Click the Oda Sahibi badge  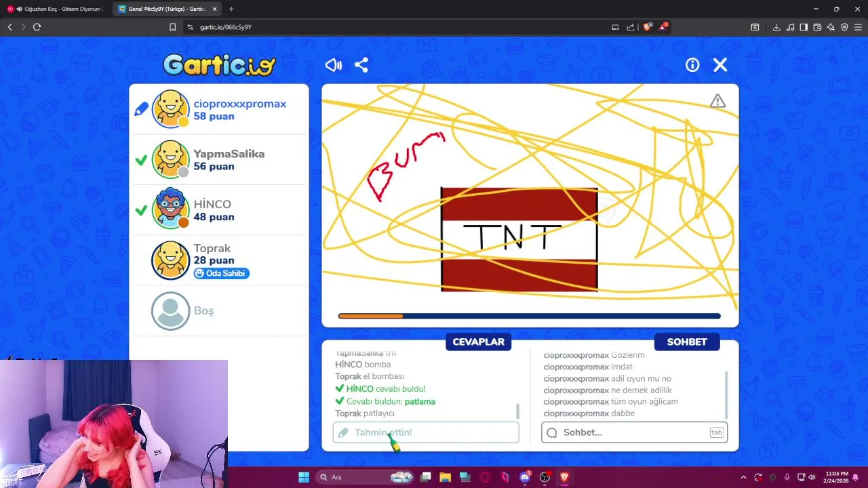pos(221,273)
